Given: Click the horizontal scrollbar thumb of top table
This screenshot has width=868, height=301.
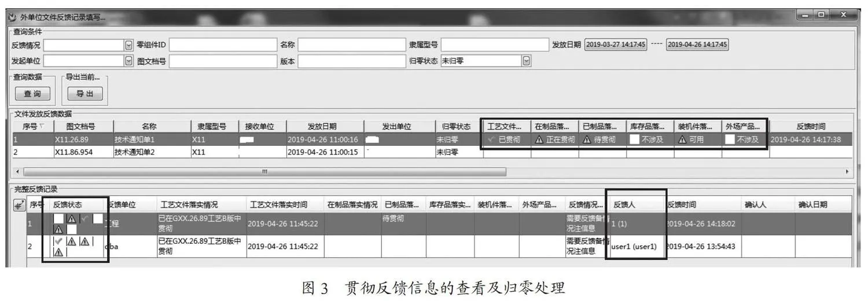Looking at the screenshot, I should click(265, 172).
